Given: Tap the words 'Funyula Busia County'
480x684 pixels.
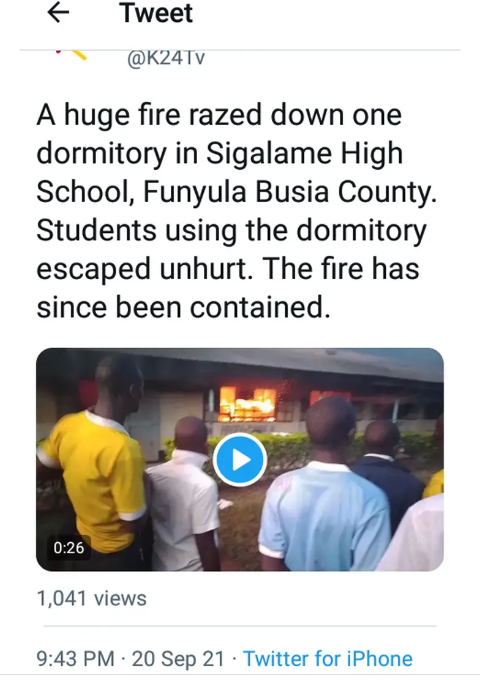Looking at the screenshot, I should tap(289, 192).
